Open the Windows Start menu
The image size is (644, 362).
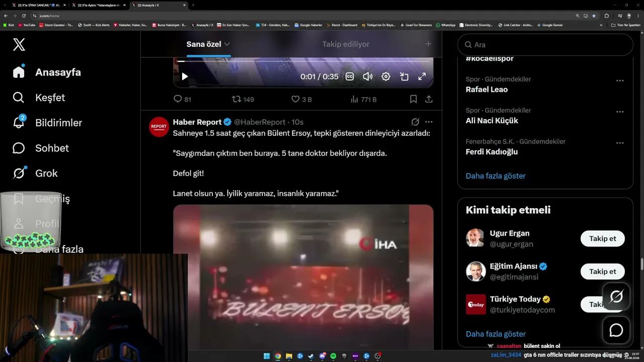coord(267,356)
